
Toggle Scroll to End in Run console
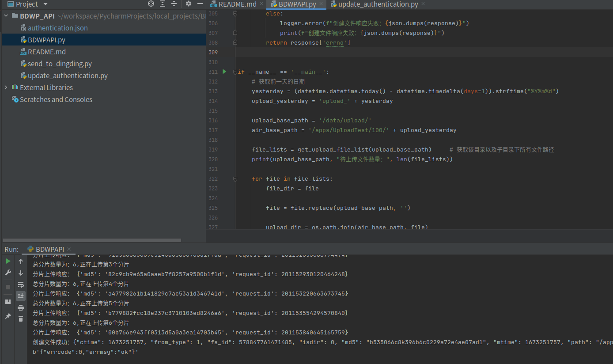(x=21, y=296)
